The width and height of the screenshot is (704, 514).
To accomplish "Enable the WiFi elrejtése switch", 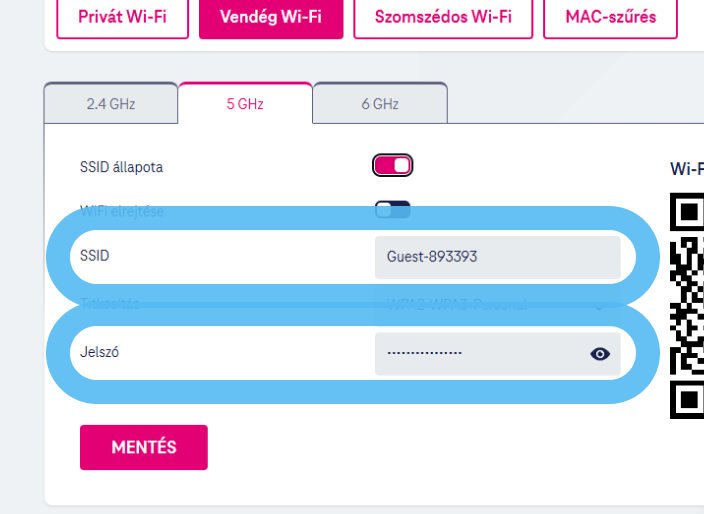I will 392,210.
